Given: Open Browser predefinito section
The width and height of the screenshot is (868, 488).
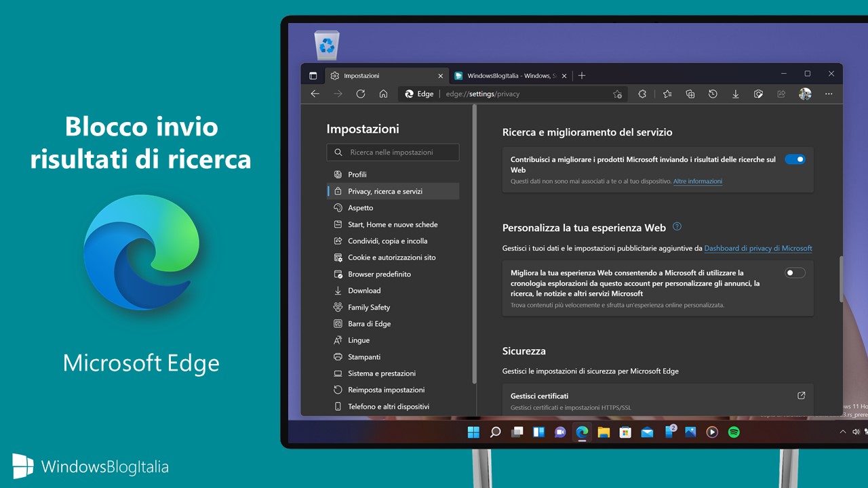Looking at the screenshot, I should 393,274.
